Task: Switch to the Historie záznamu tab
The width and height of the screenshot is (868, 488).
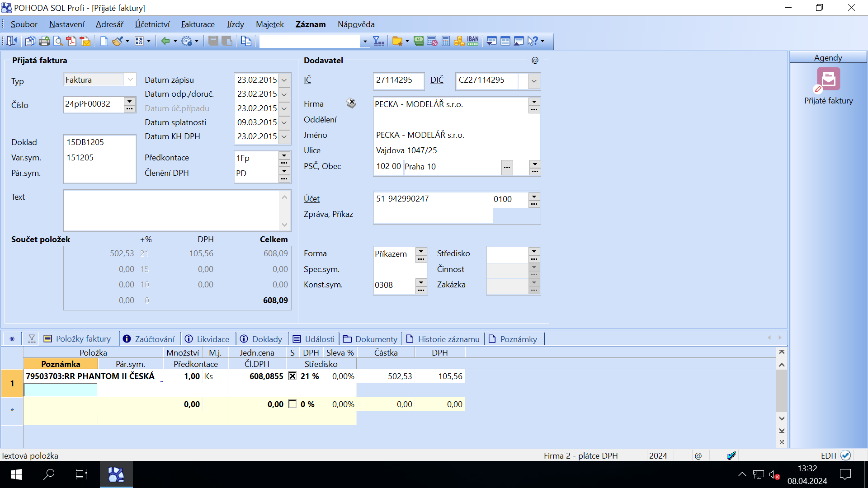Action: (443, 339)
